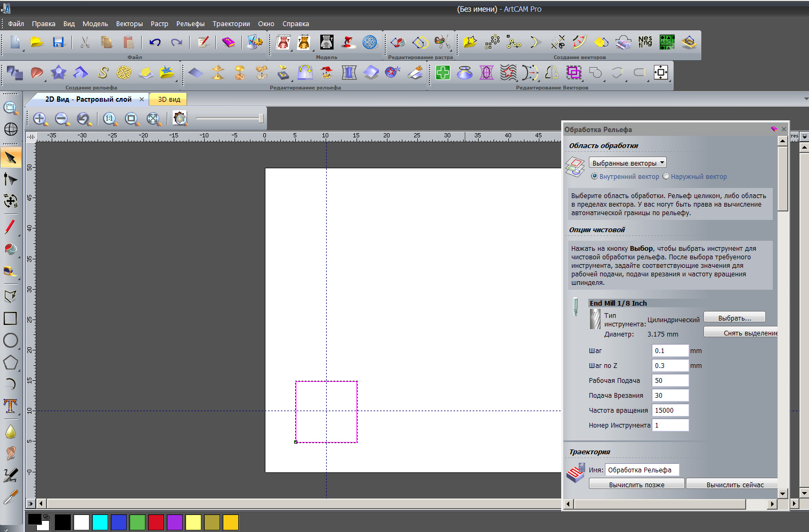The height and width of the screenshot is (532, 809).
Task: Click the Undo arrow icon
Action: coord(155,43)
